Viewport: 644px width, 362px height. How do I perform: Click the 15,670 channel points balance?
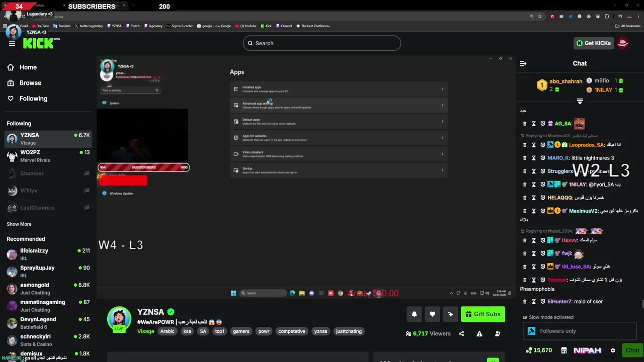pyautogui.click(x=539, y=350)
